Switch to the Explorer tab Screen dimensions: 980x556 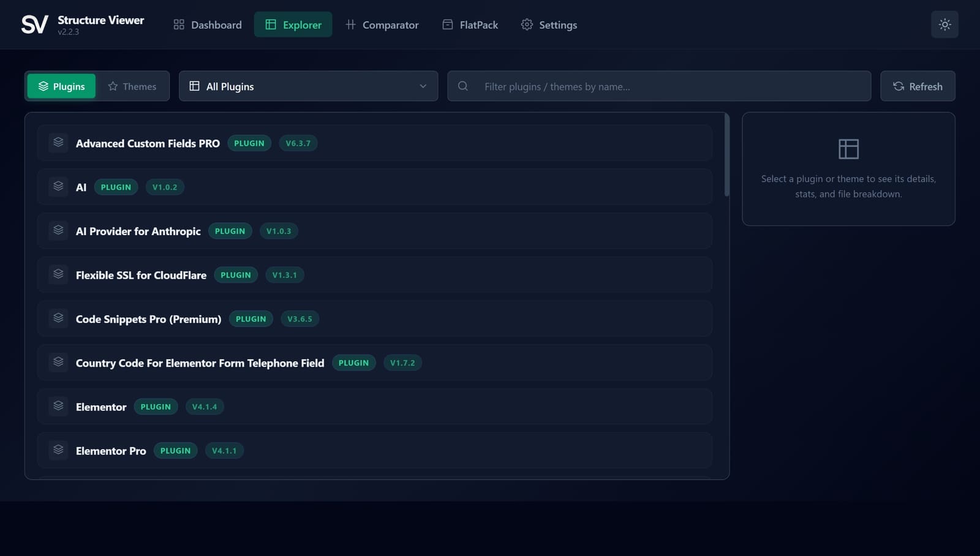[293, 24]
